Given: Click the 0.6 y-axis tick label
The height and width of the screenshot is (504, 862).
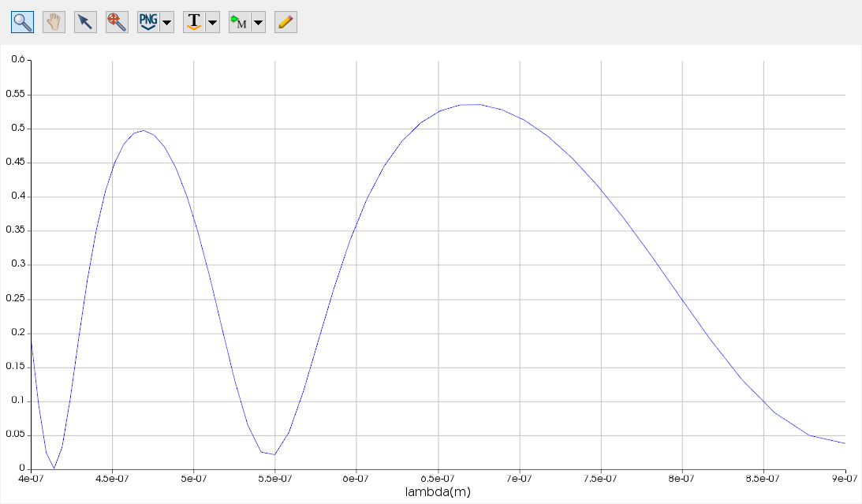Looking at the screenshot, I should (x=18, y=60).
